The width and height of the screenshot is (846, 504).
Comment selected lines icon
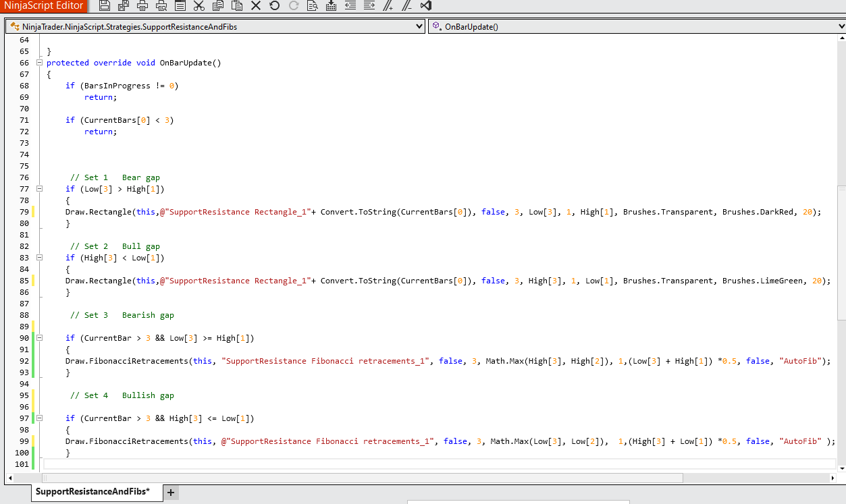pyautogui.click(x=388, y=6)
